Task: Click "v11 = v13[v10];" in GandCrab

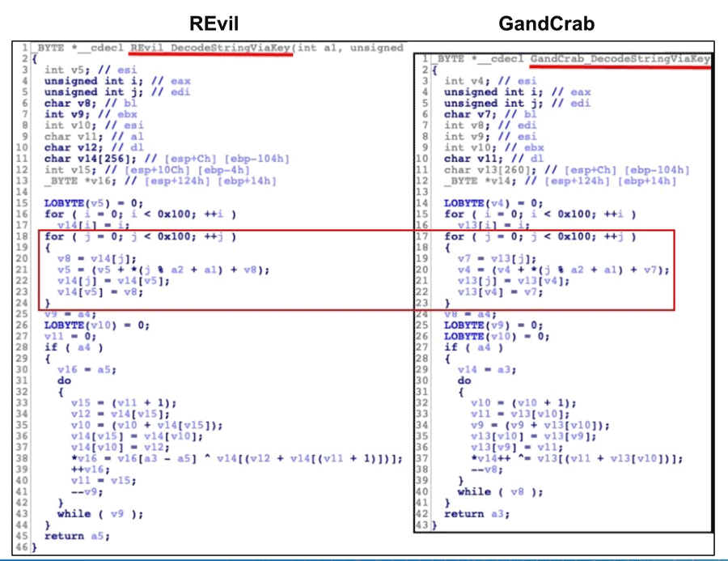Action: point(520,414)
